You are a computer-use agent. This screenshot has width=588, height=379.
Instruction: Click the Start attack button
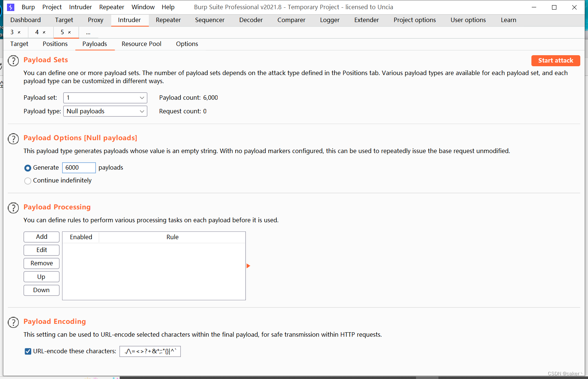tap(556, 61)
